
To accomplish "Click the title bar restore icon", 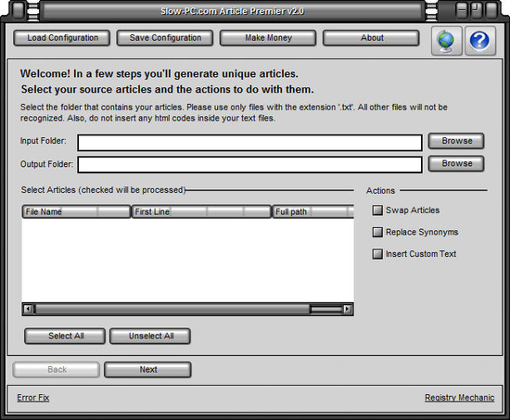I will coord(477,10).
